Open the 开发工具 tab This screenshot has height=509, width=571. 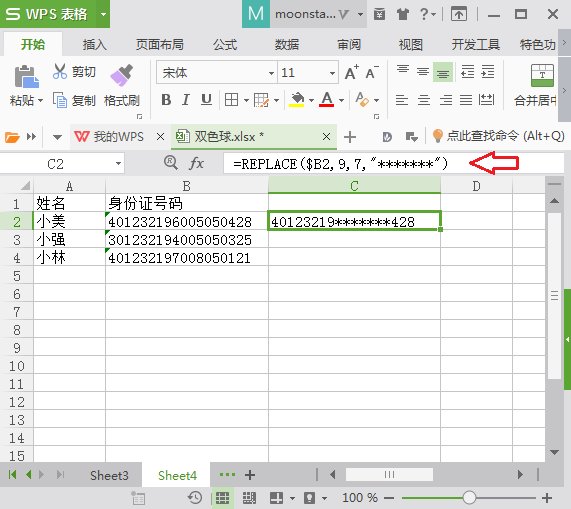[475, 44]
